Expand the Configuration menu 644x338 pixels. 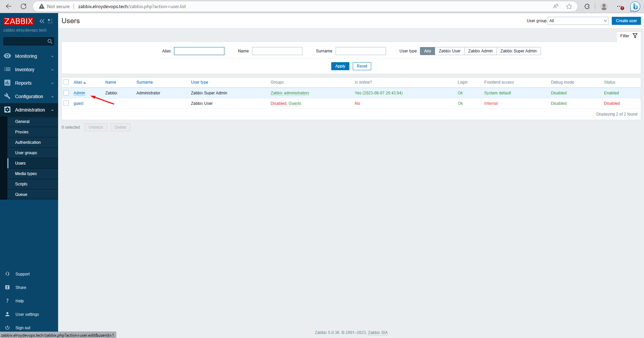pyautogui.click(x=29, y=96)
